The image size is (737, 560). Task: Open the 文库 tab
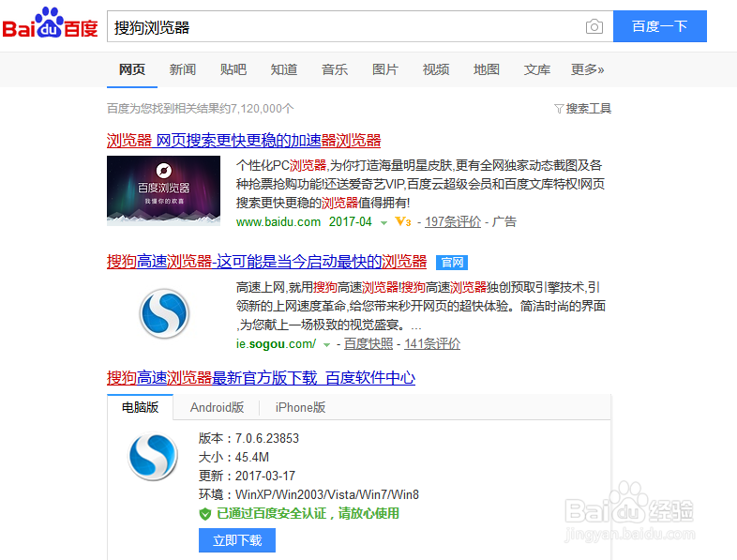[536, 69]
